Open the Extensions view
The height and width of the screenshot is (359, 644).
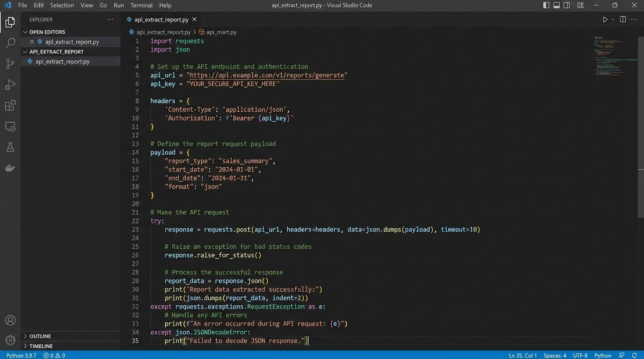tap(10, 106)
